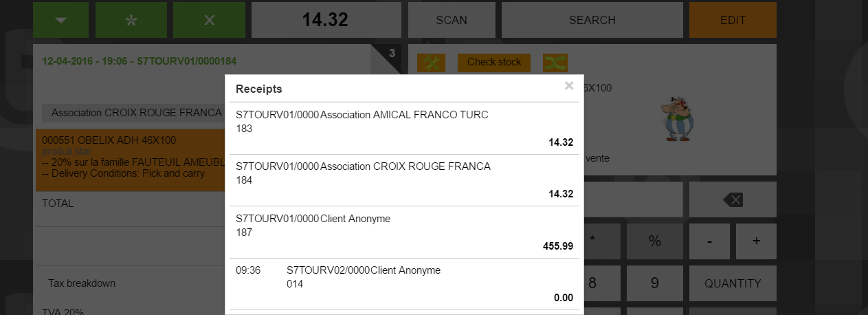This screenshot has height=315, width=868.
Task: Click the plus key on keypad
Action: tap(756, 241)
